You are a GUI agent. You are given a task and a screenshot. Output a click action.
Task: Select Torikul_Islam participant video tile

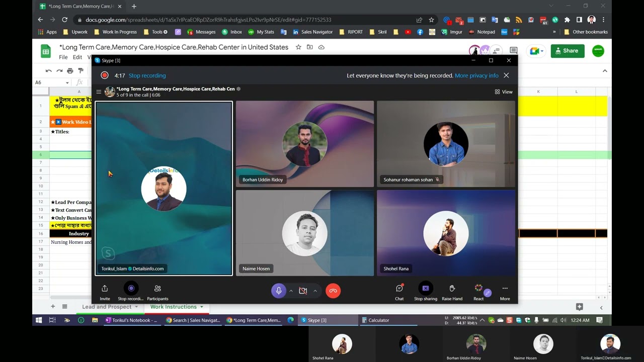[164, 189]
